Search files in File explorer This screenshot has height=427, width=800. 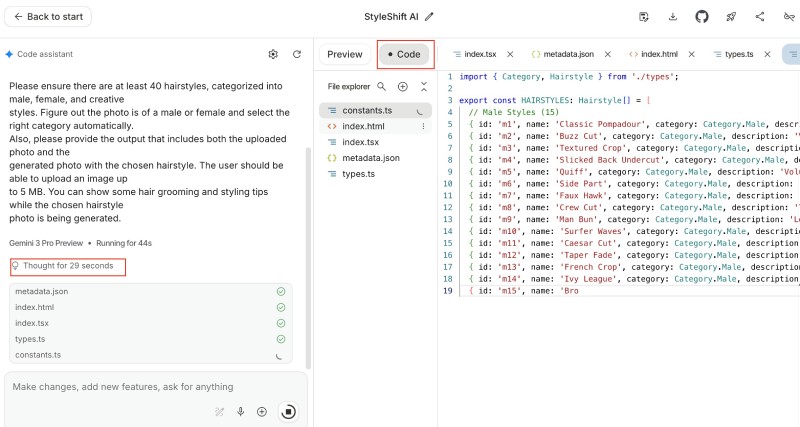point(382,87)
